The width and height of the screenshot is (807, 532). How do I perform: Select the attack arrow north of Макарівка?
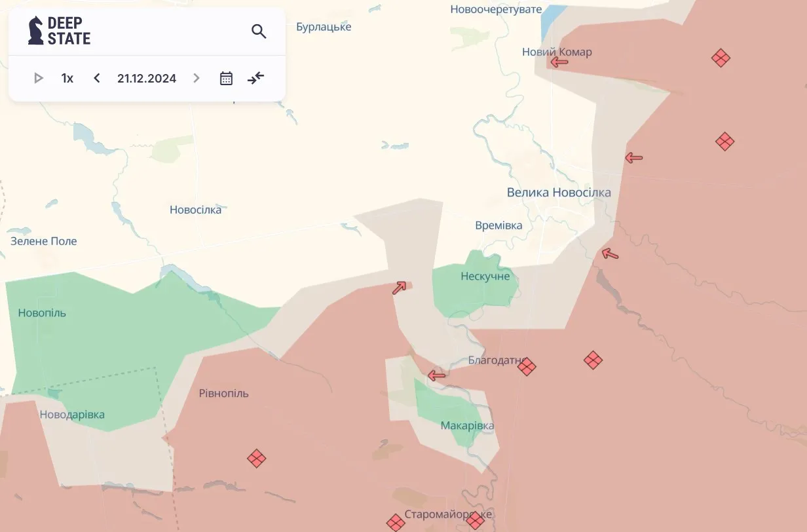point(436,375)
